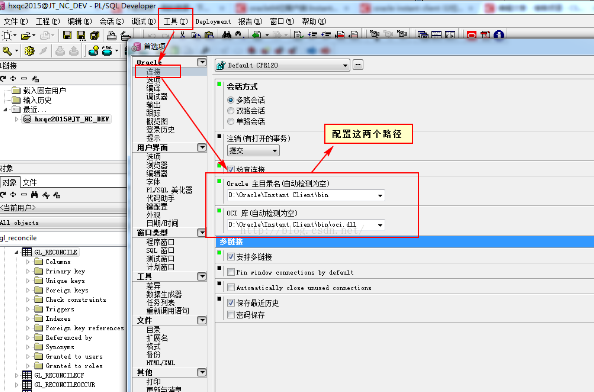Select the HTML/XML preferences item
The image size is (594, 392).
(161, 362)
